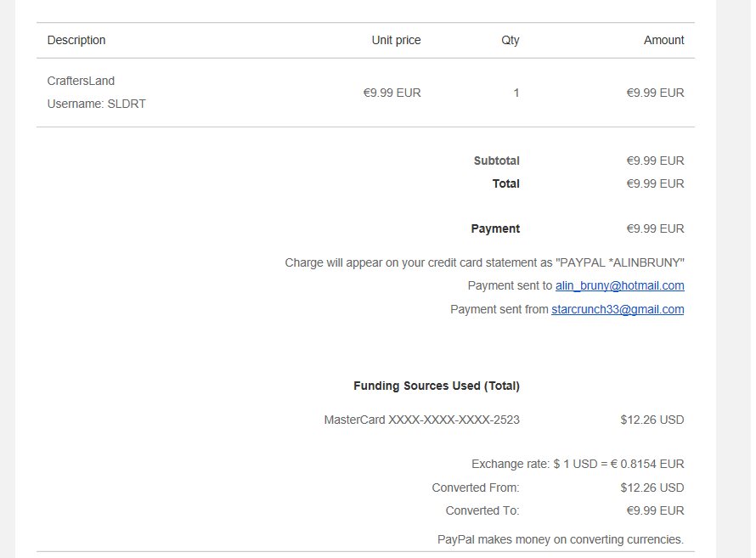
Task: Open the alin_bruny@hotmail.com email link
Action: point(619,286)
